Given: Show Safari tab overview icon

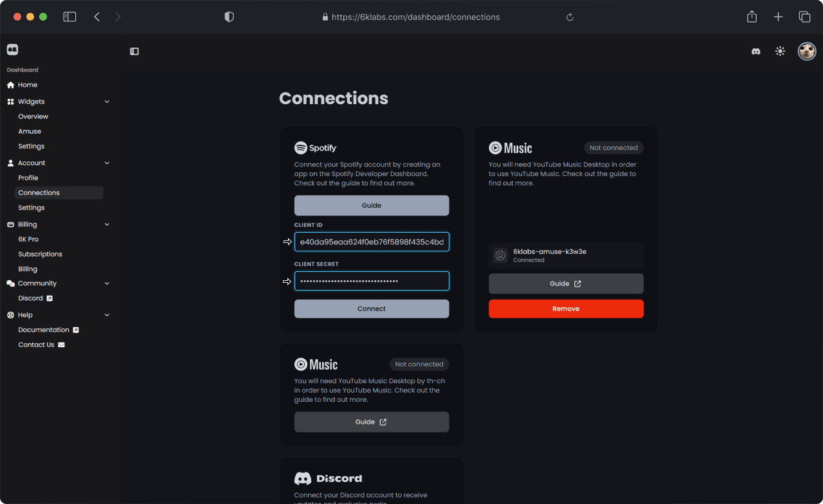Looking at the screenshot, I should pyautogui.click(x=804, y=17).
